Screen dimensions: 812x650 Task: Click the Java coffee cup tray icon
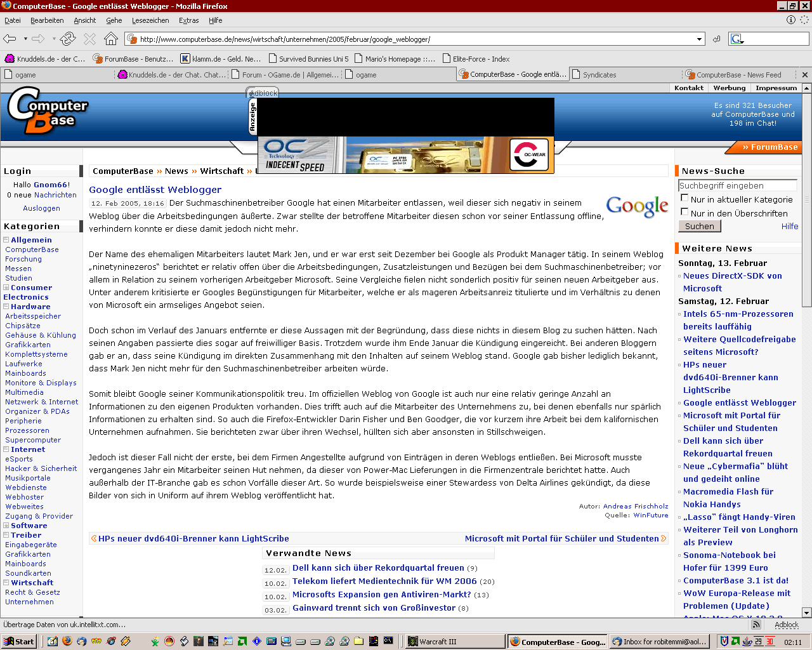747,642
